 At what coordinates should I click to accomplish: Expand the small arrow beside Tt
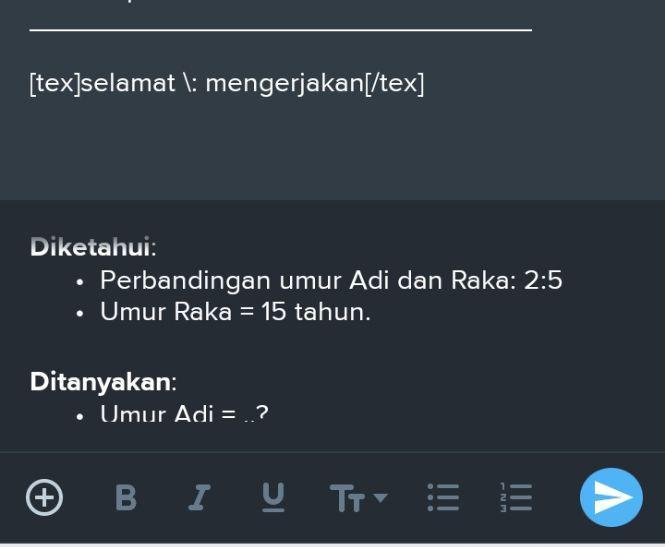380,497
